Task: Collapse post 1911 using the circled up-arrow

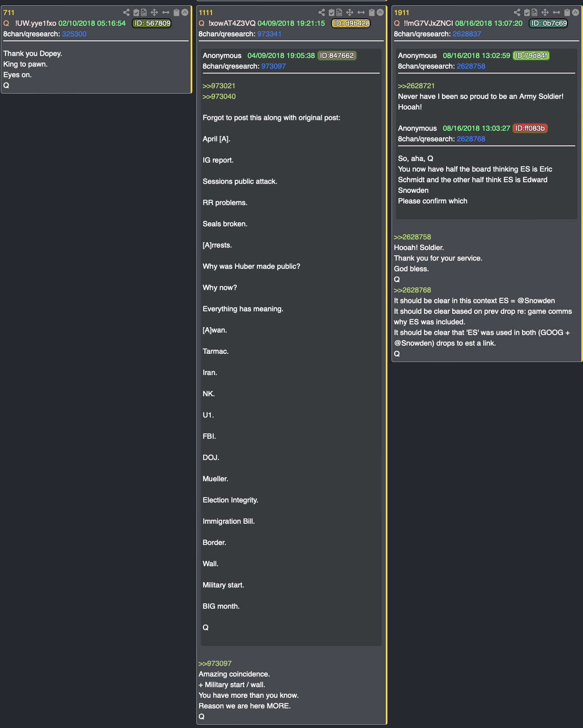Action: 576,13
